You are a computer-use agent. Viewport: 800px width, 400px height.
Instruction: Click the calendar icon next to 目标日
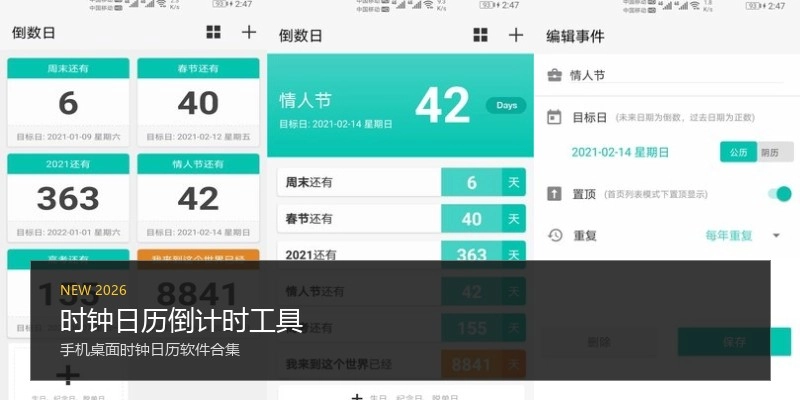[x=554, y=117]
